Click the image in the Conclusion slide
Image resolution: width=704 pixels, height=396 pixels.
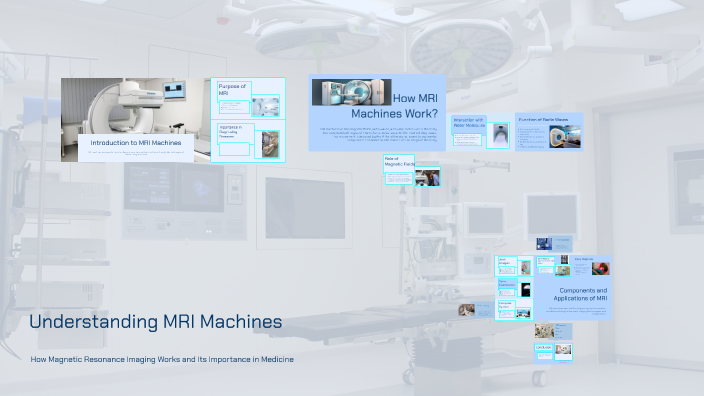(x=563, y=350)
